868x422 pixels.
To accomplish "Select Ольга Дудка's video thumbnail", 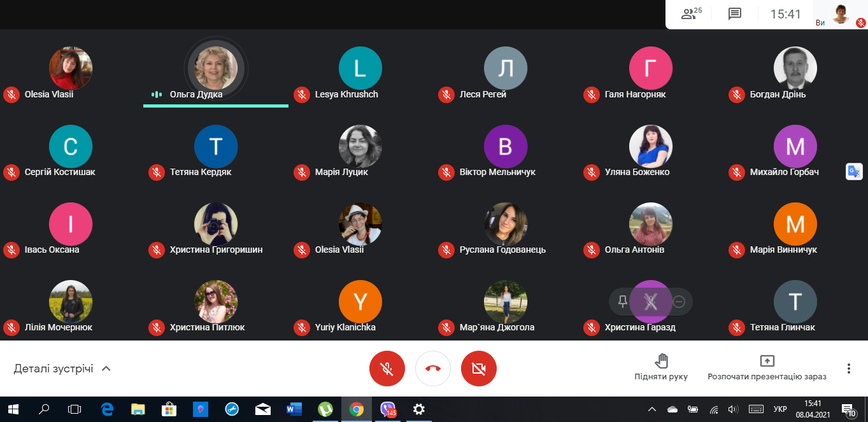I will point(216,69).
